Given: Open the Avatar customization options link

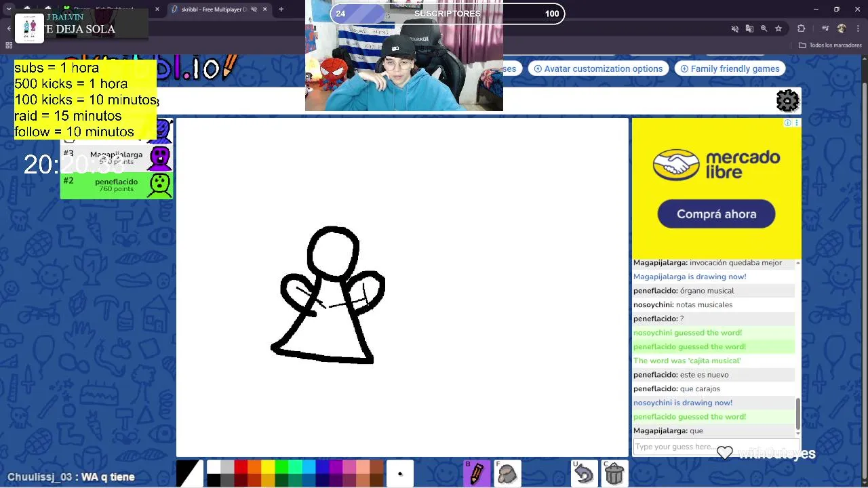Looking at the screenshot, I should 598,68.
